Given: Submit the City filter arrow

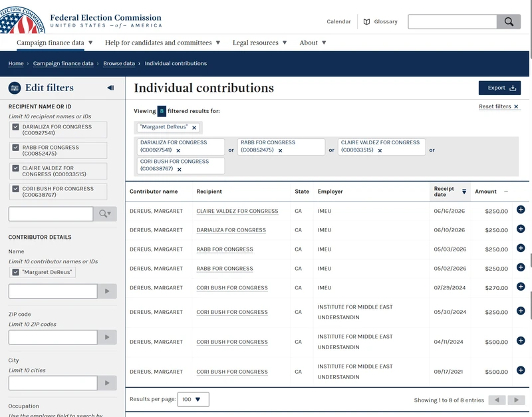Looking at the screenshot, I should coord(107,383).
